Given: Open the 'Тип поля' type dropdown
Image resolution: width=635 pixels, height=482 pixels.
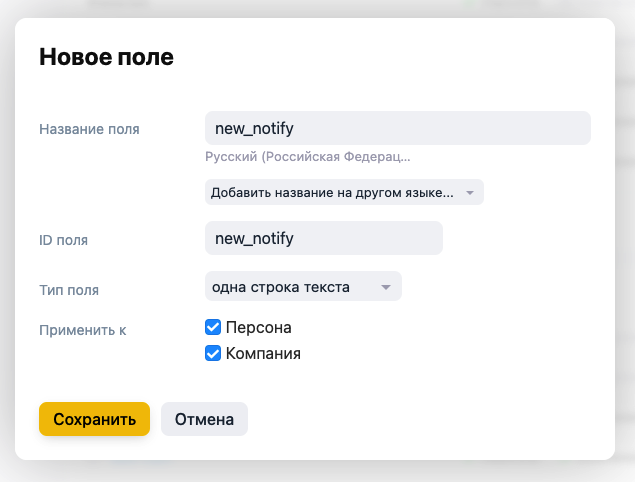Looking at the screenshot, I should [303, 286].
